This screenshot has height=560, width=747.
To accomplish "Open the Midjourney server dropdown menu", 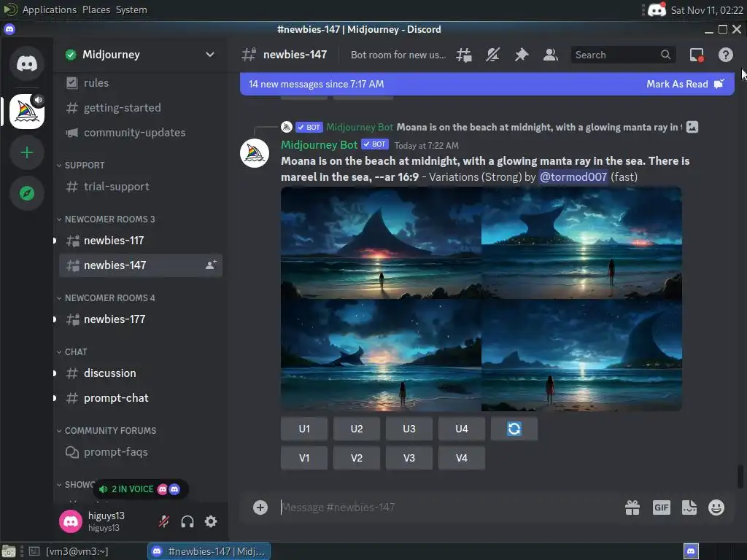I will pos(209,54).
